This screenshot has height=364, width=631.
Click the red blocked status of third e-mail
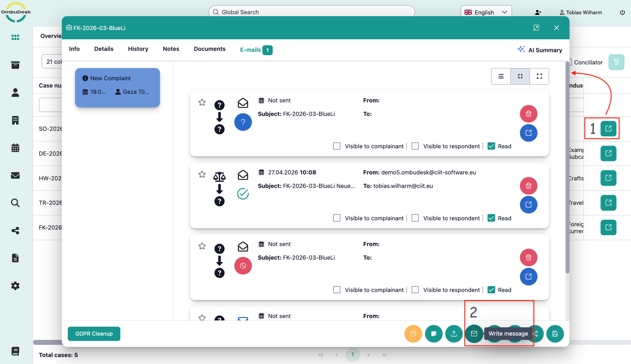[x=243, y=266]
